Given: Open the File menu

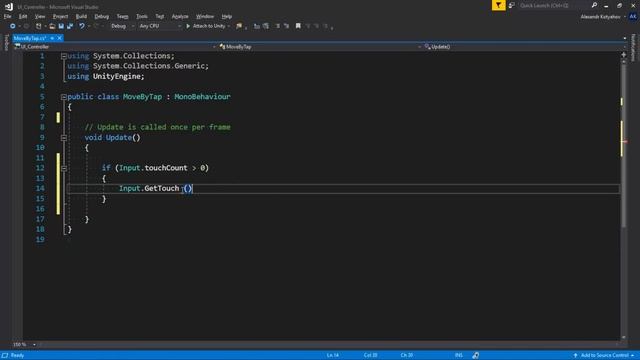Looking at the screenshot, I should pos(7,17).
